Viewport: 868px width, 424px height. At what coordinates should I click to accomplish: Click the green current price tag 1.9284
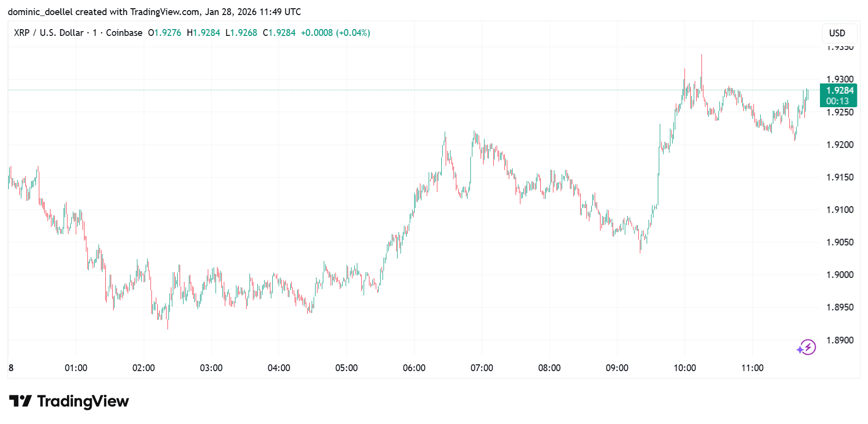839,90
